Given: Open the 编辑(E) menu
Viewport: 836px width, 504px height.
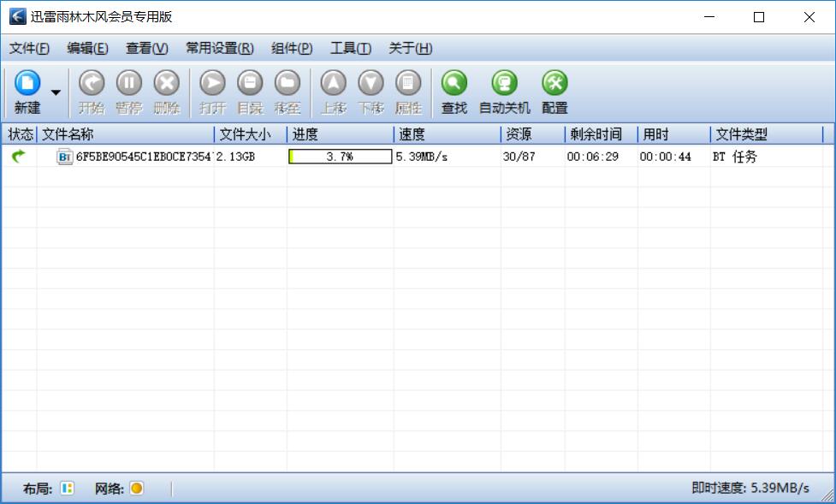Looking at the screenshot, I should click(87, 49).
